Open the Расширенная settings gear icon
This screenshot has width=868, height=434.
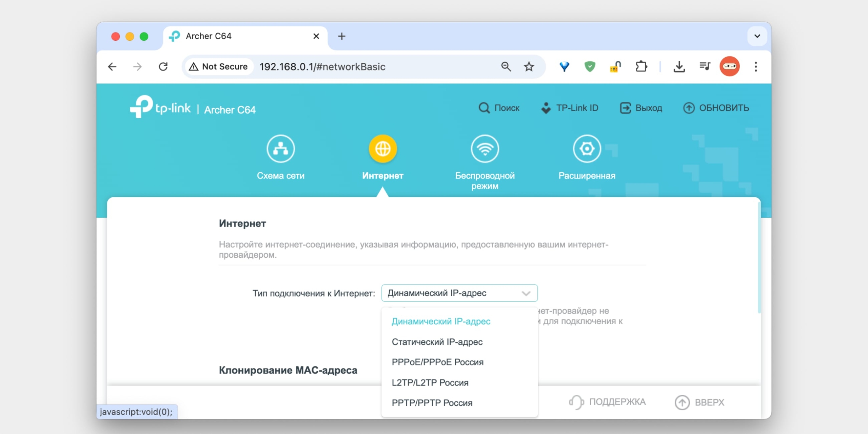pyautogui.click(x=587, y=148)
